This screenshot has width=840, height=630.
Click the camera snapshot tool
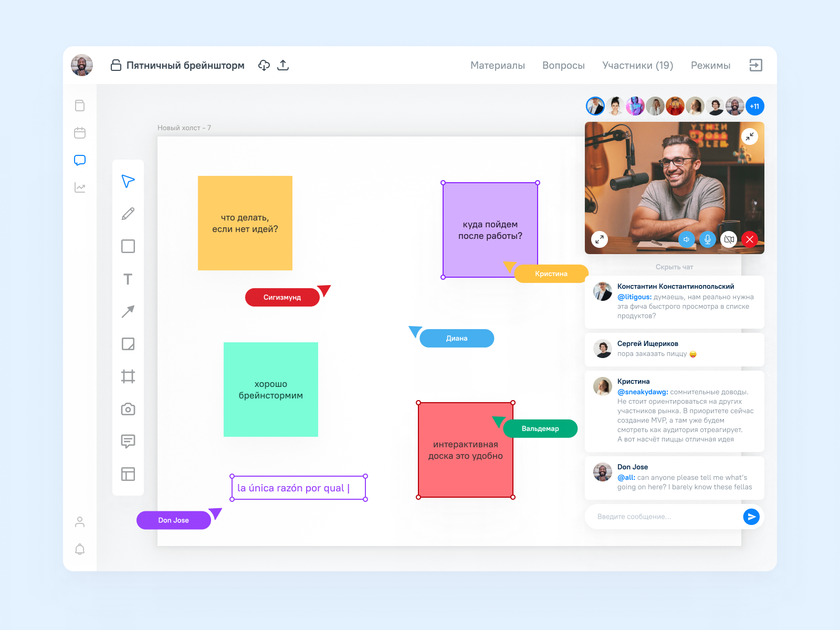pos(128,409)
